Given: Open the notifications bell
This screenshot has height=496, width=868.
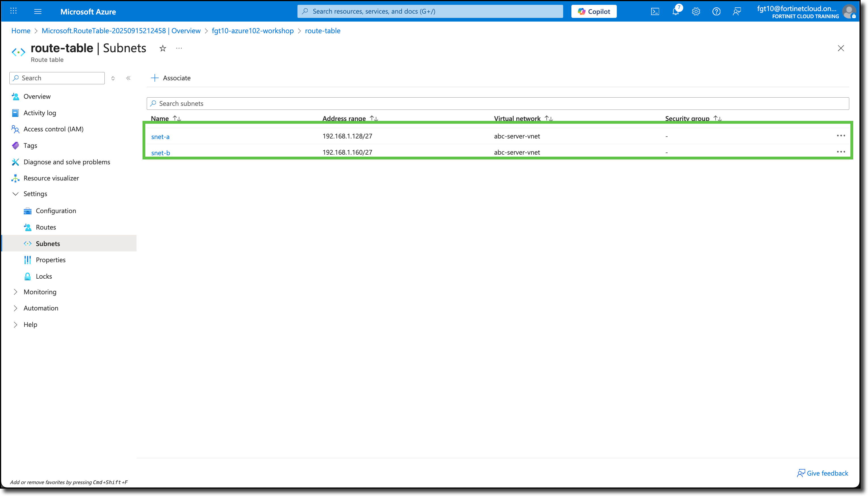Looking at the screenshot, I should (675, 11).
